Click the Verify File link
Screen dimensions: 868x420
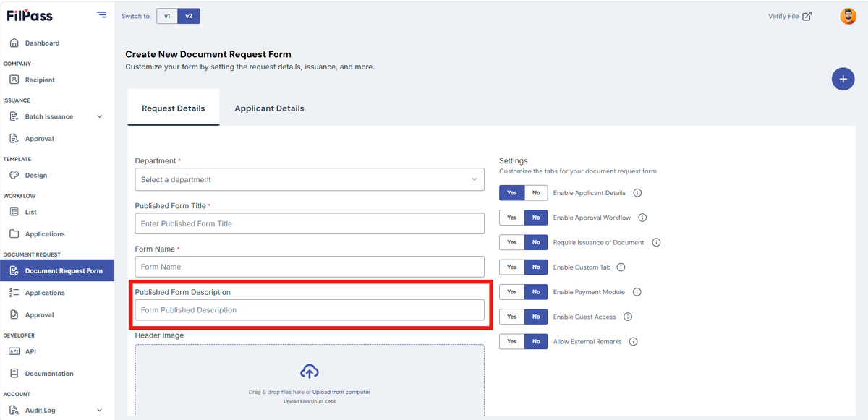(783, 16)
